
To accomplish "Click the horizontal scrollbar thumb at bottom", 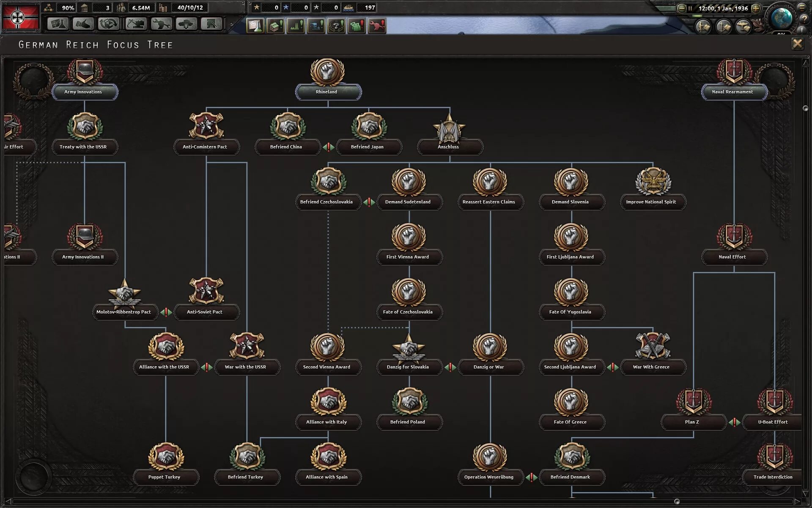I will [x=677, y=502].
